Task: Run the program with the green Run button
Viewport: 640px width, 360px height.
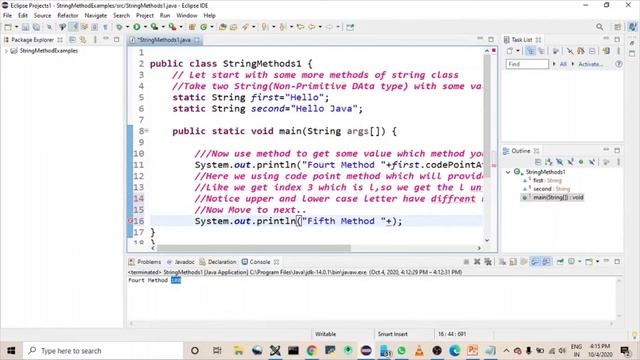Action: [137, 27]
